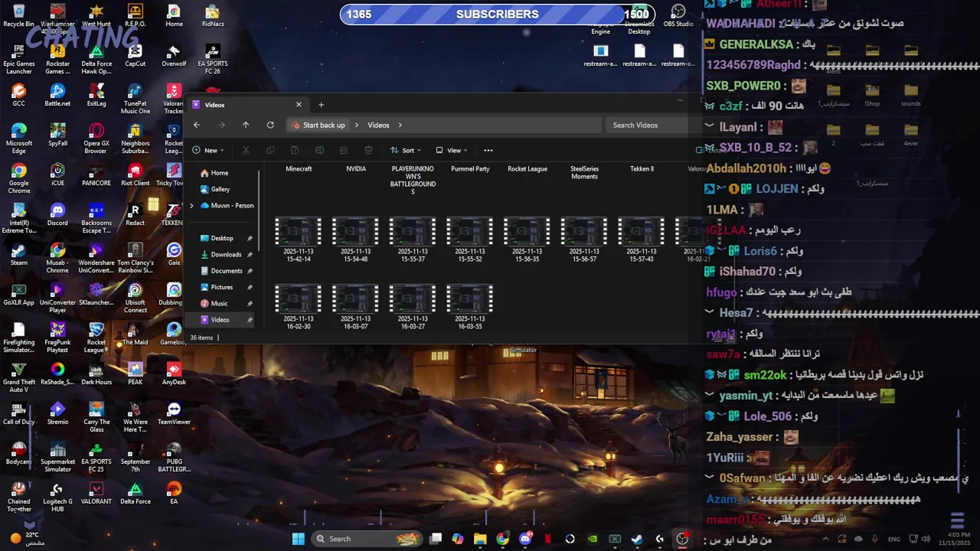The width and height of the screenshot is (980, 551).
Task: Launch VALORANT desktop shortcut
Action: tap(96, 493)
